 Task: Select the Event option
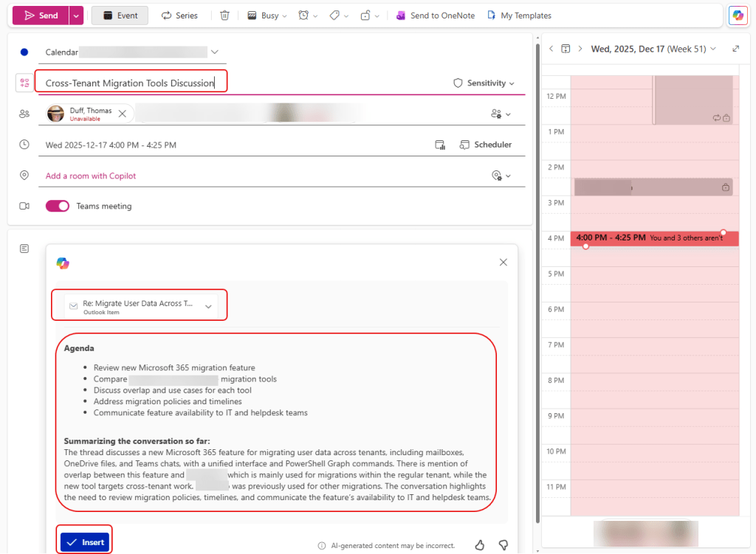pyautogui.click(x=120, y=15)
